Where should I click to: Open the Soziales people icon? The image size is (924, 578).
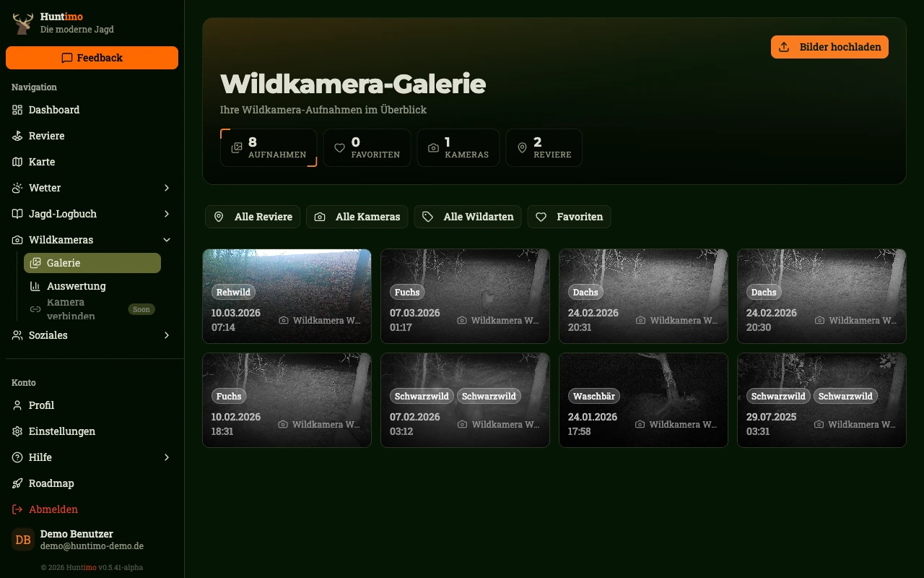point(16,335)
